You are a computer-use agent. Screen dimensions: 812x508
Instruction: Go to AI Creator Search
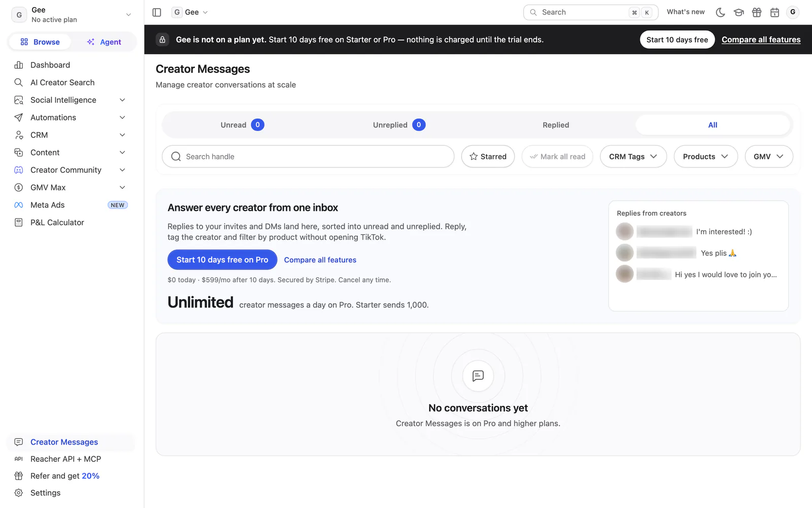point(72,82)
